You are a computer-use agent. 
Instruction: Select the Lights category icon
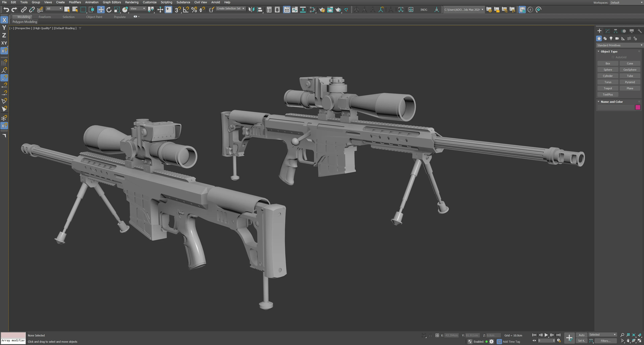611,38
